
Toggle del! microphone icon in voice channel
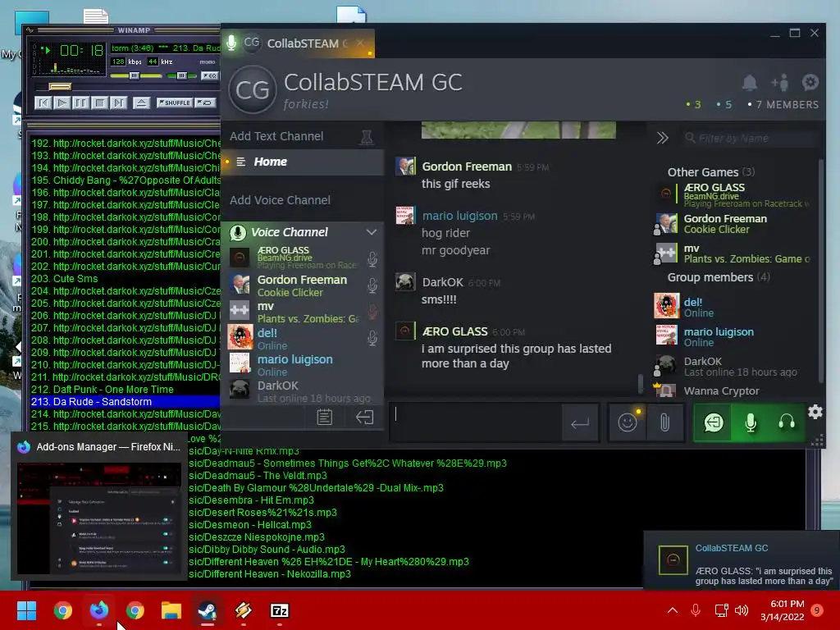pyautogui.click(x=372, y=338)
